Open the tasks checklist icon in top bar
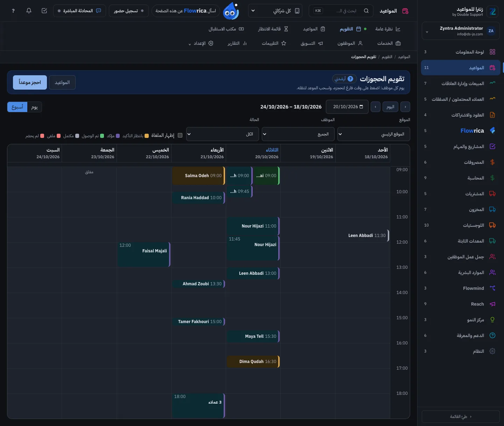The image size is (504, 426). click(x=44, y=11)
